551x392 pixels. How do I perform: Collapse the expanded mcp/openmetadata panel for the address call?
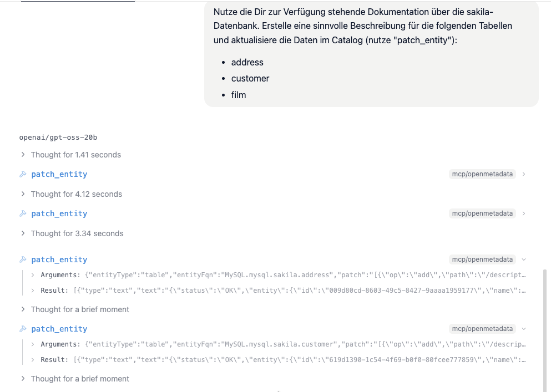[523, 259]
